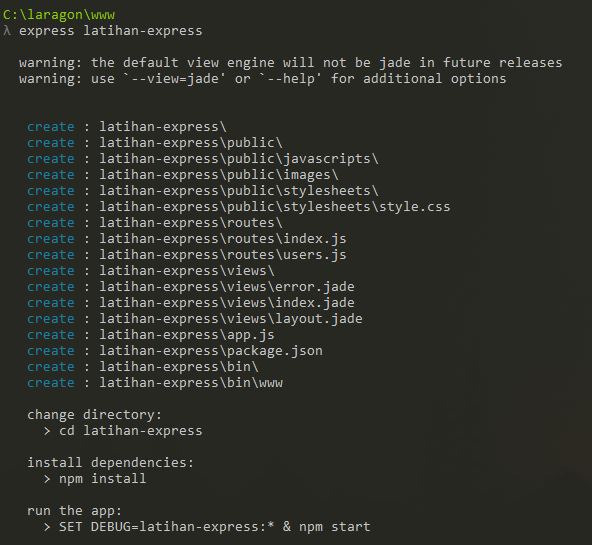Click the warning mentioning --view=jade option
The width and height of the screenshot is (592, 545).
coord(262,79)
